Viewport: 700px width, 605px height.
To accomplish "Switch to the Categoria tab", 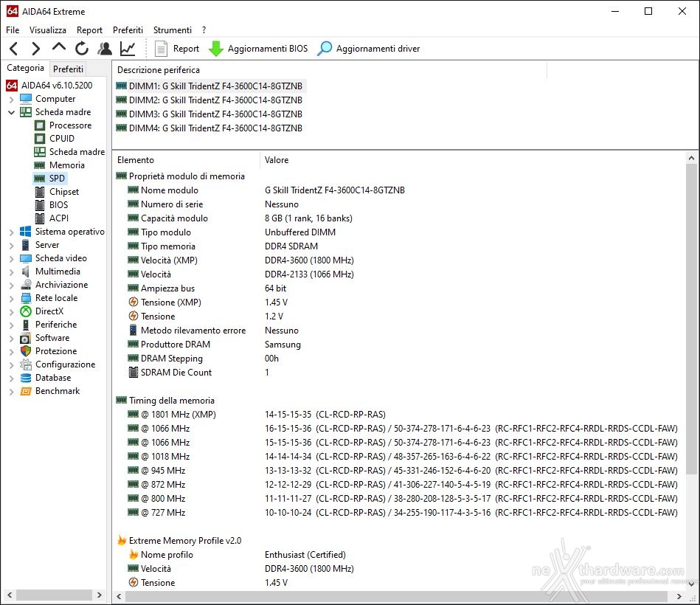I will pos(25,68).
